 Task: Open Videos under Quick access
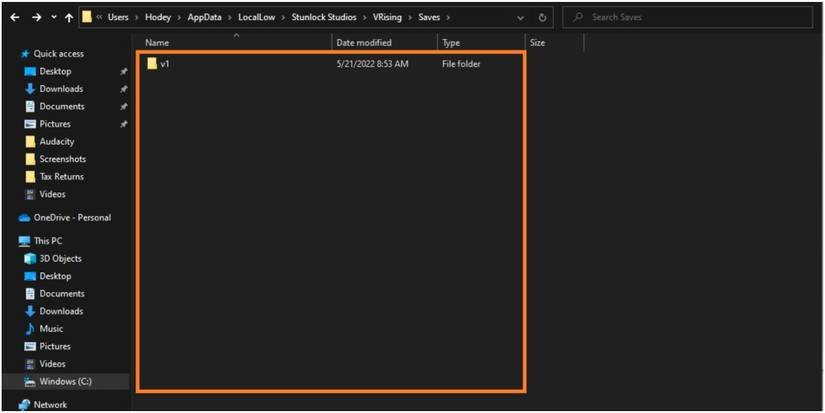click(53, 194)
